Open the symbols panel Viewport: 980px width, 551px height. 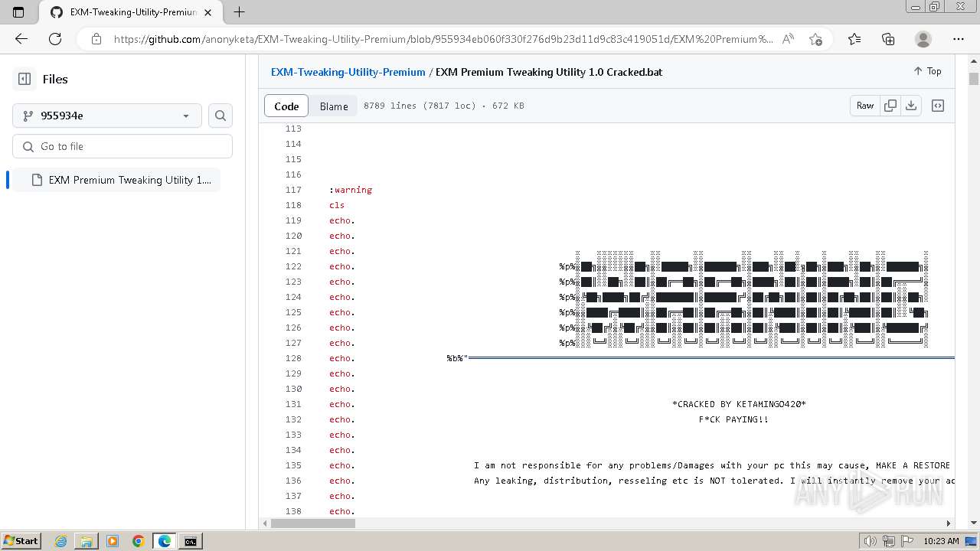pos(938,106)
